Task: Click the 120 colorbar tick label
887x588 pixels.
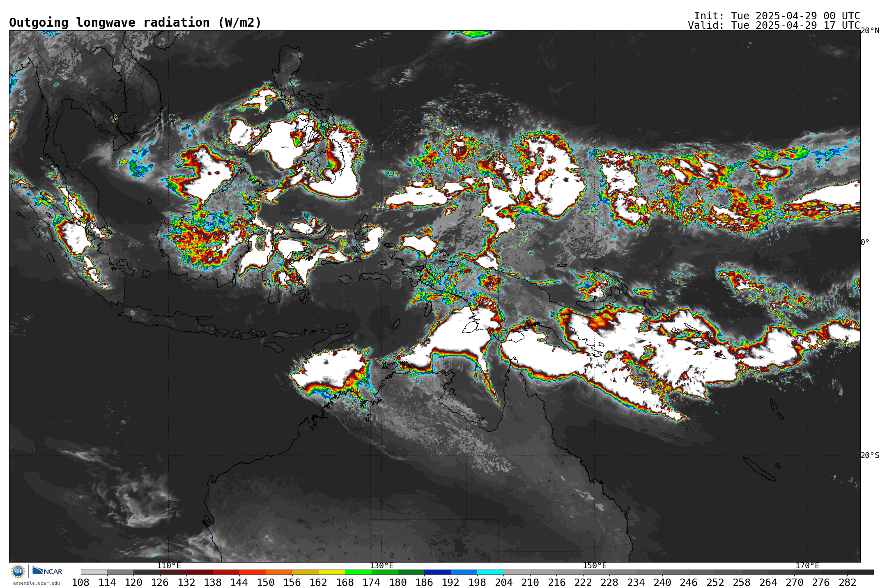Action: [x=133, y=583]
